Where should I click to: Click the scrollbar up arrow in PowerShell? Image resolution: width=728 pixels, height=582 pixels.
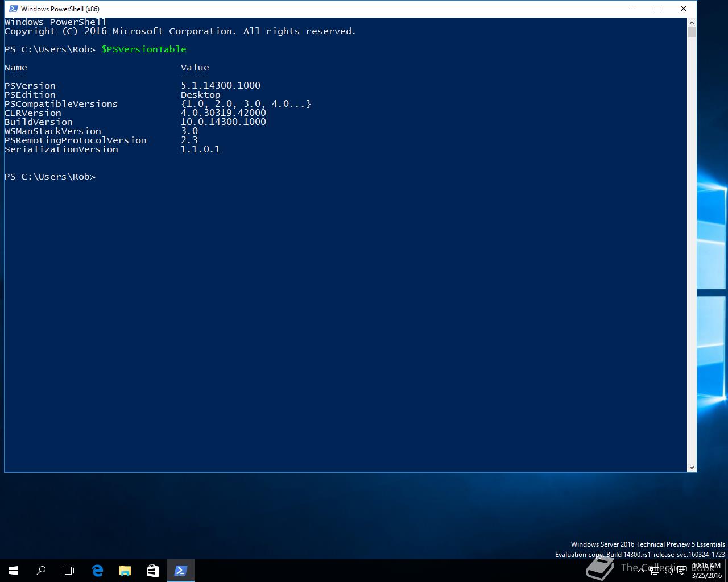click(692, 22)
